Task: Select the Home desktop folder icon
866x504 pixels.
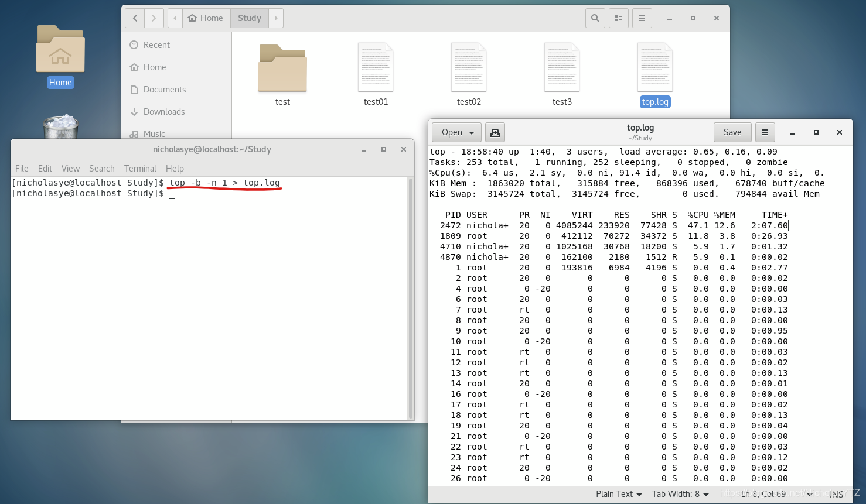Action: [x=60, y=49]
